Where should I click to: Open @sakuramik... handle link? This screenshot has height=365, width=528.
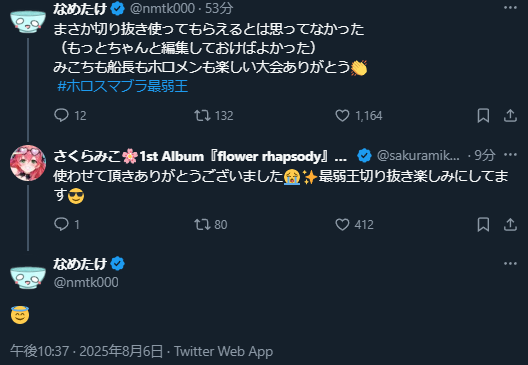point(418,155)
